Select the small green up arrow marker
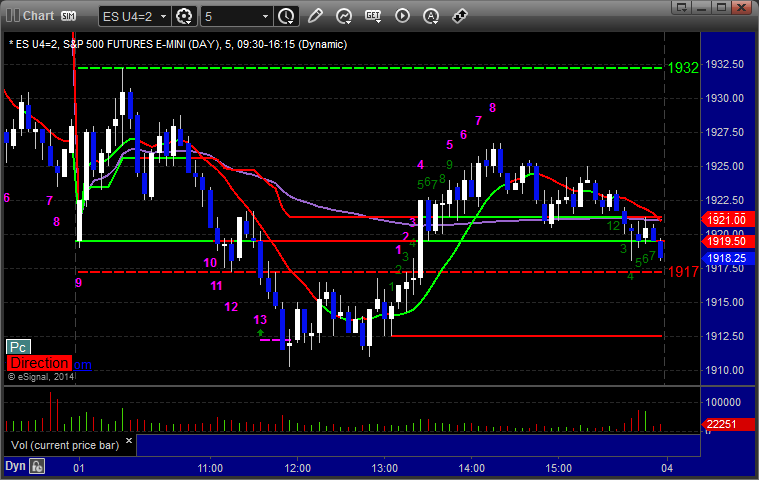This screenshot has width=759, height=480. pyautogui.click(x=260, y=332)
